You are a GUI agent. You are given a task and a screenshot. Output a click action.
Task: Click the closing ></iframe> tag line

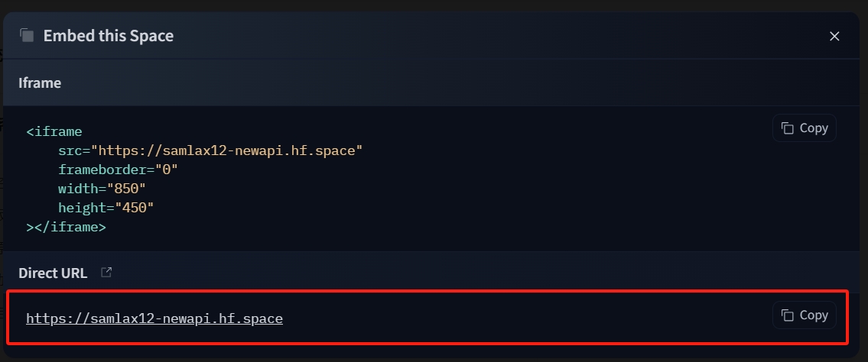66,227
